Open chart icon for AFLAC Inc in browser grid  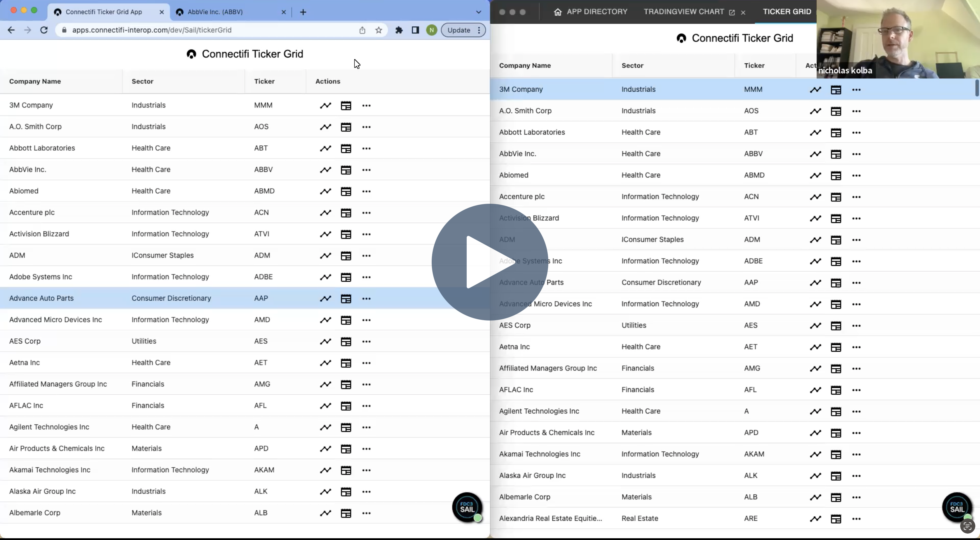tap(325, 406)
